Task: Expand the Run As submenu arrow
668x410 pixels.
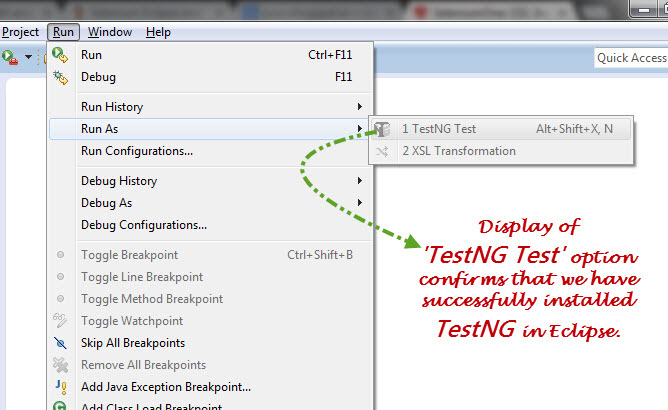Action: point(360,129)
